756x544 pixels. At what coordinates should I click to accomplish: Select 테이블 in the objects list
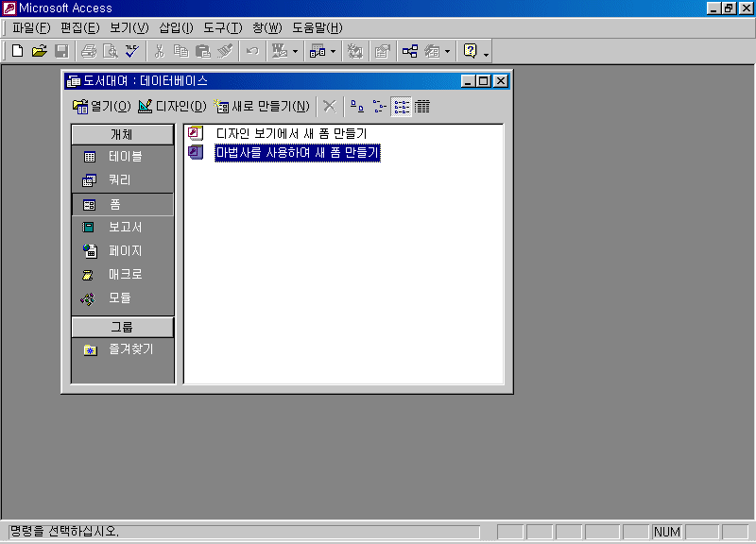pos(123,156)
